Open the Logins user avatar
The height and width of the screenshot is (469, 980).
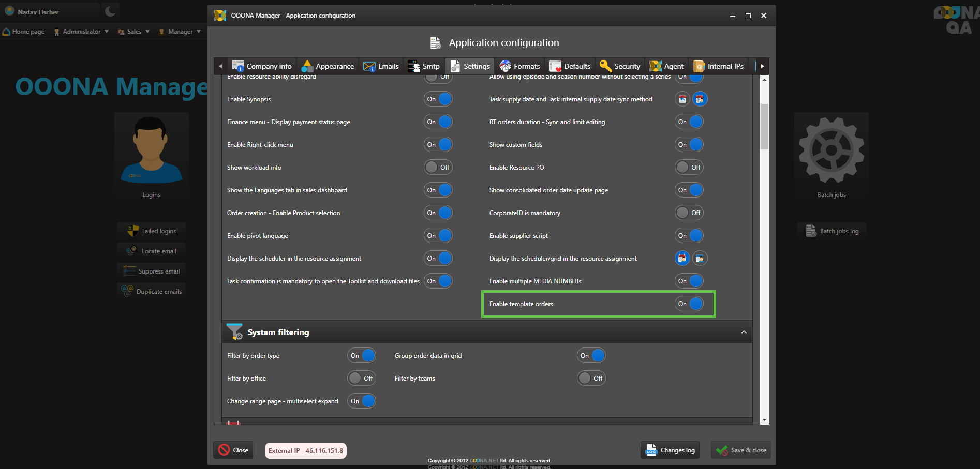pyautogui.click(x=151, y=150)
